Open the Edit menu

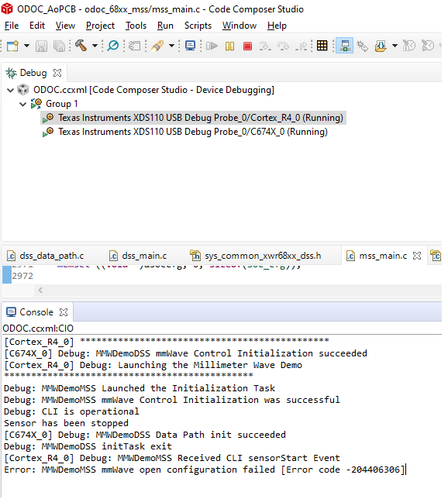coord(37,26)
